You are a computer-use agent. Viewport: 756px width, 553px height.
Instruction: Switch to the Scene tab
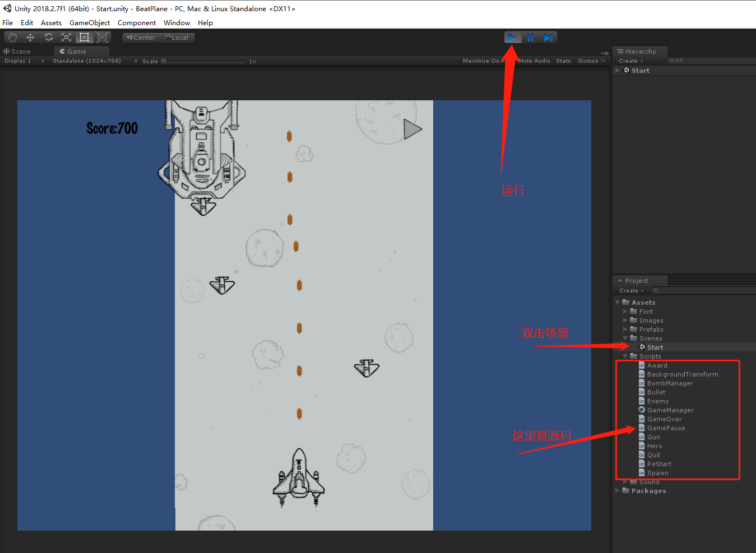pos(17,52)
